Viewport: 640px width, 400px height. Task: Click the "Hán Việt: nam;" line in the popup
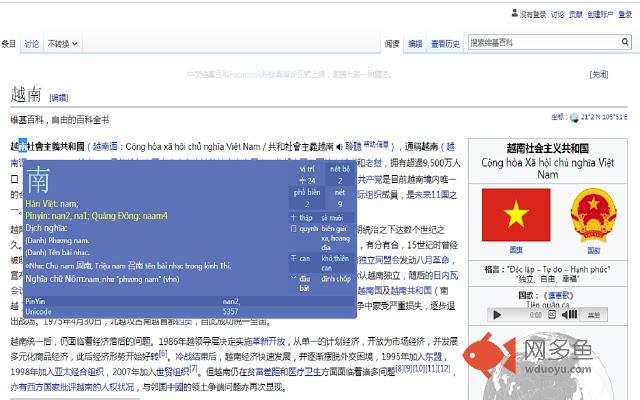pos(52,204)
